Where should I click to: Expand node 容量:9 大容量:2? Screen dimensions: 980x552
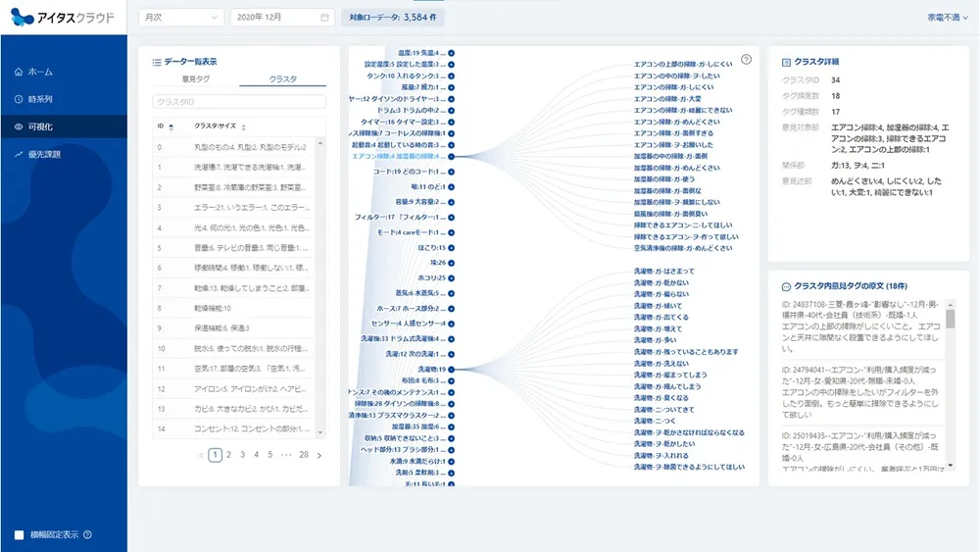(x=451, y=203)
